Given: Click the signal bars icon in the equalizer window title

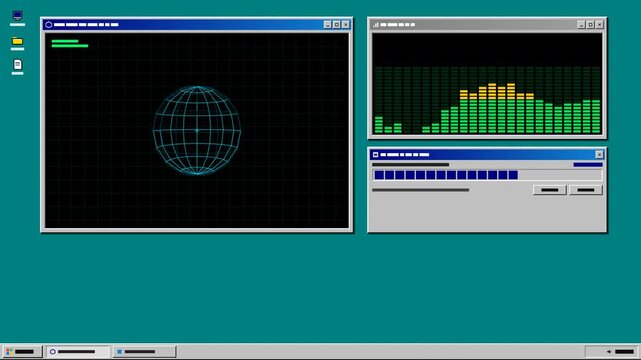Looking at the screenshot, I should point(376,25).
